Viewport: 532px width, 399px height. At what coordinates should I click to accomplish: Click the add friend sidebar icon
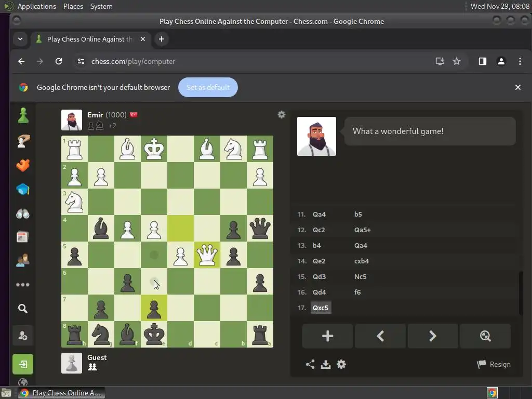(x=23, y=336)
